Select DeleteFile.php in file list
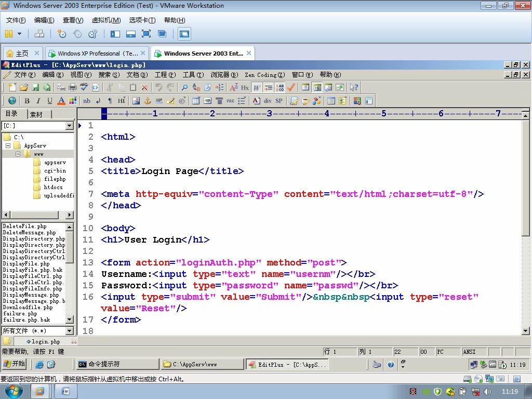The image size is (532, 399). click(25, 227)
